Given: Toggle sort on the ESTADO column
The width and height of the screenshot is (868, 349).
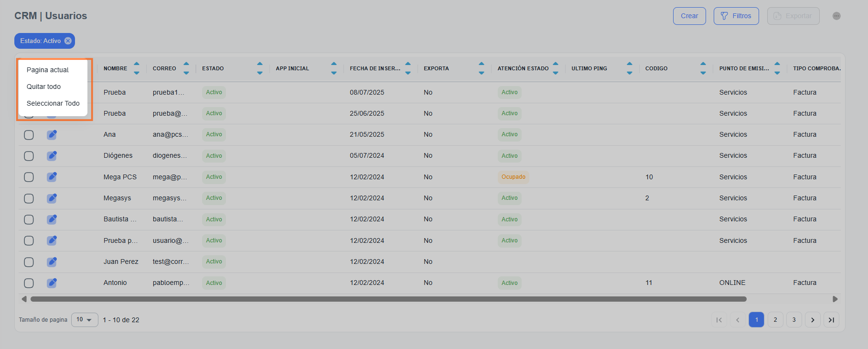Looking at the screenshot, I should click(259, 68).
